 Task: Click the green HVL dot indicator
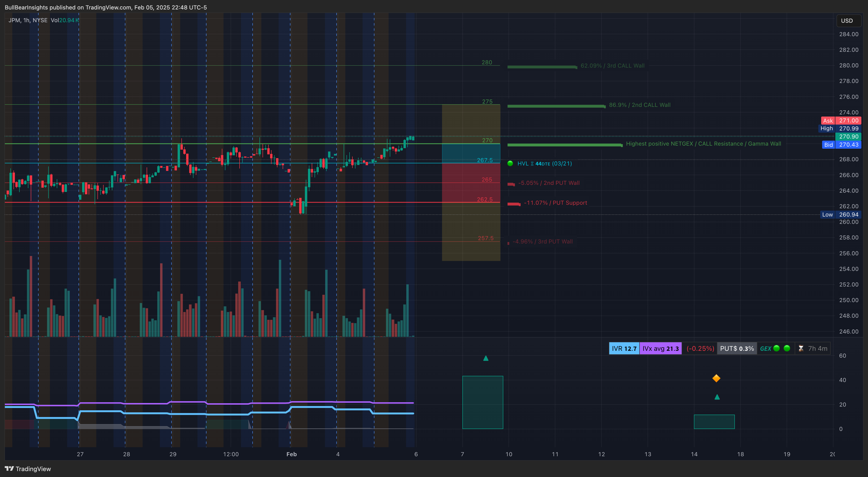(x=510, y=163)
